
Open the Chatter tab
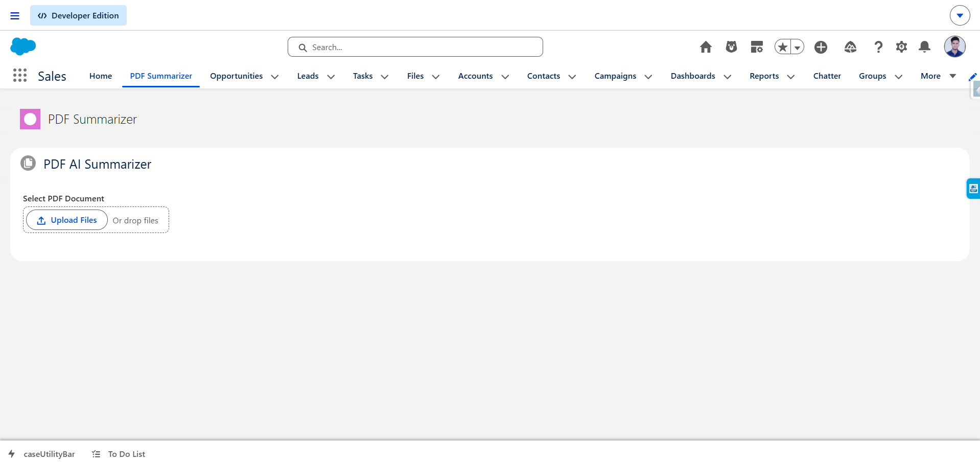click(x=827, y=76)
